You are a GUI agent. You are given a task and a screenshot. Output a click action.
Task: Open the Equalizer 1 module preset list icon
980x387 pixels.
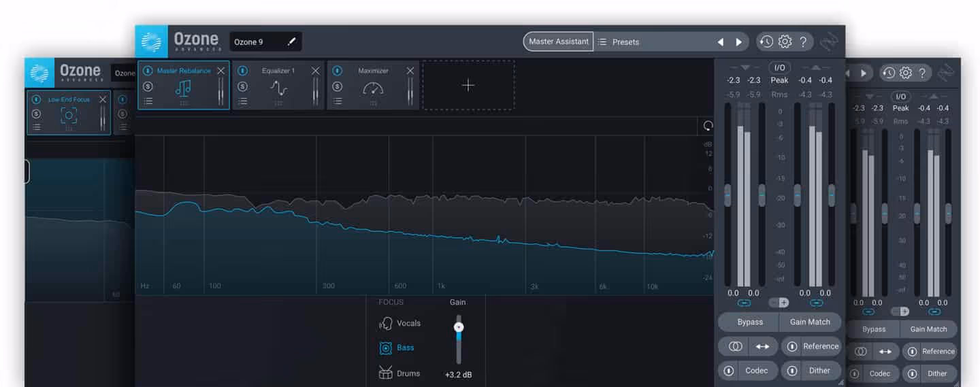(243, 101)
